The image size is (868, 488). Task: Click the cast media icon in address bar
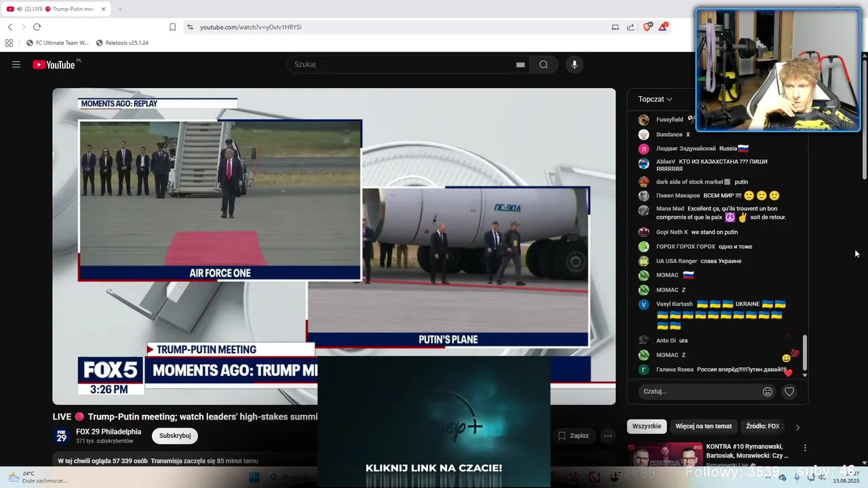pyautogui.click(x=615, y=27)
